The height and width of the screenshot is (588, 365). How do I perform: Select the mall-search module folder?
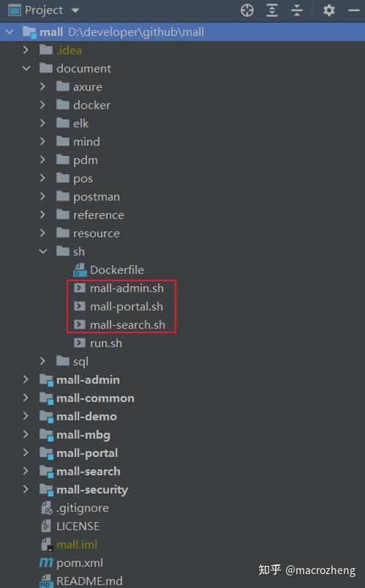88,472
